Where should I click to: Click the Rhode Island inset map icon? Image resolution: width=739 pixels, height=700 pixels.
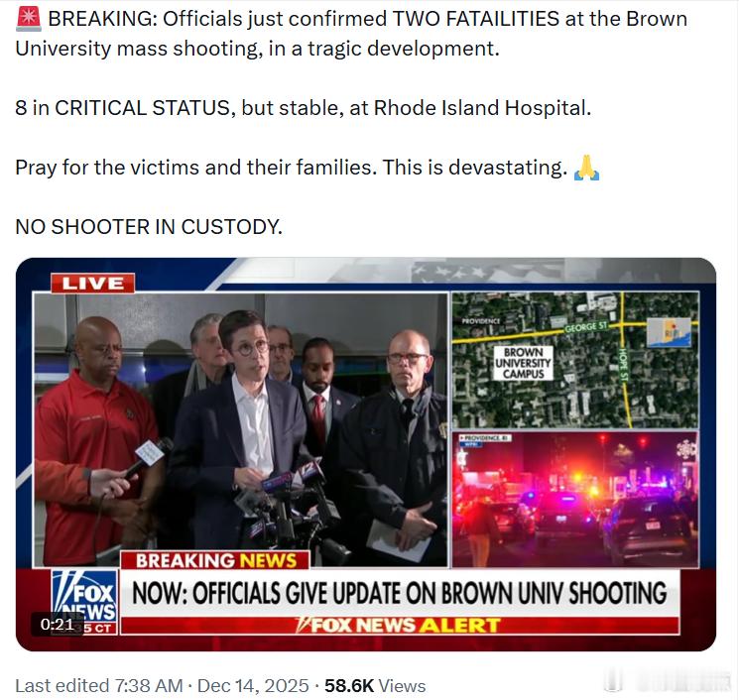(670, 332)
